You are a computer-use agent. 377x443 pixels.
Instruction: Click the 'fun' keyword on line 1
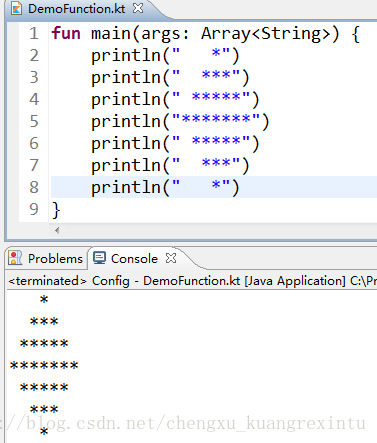coord(66,33)
